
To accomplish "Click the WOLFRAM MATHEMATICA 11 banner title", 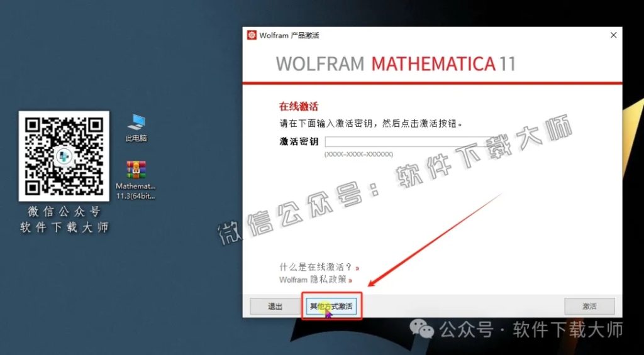I will pyautogui.click(x=396, y=64).
